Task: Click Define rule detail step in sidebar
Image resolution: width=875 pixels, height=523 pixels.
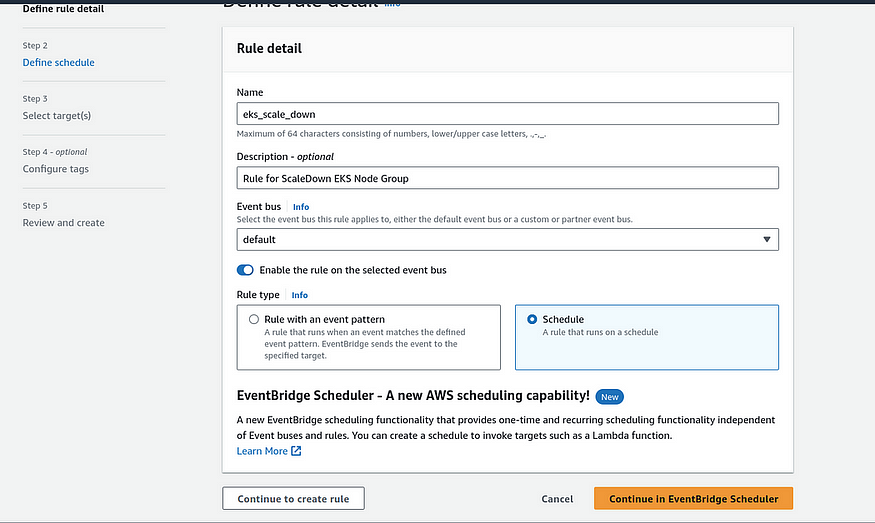Action: click(x=63, y=8)
